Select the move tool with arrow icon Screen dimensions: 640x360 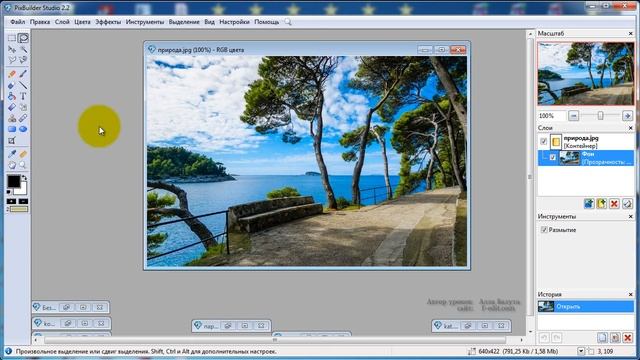pos(12,49)
